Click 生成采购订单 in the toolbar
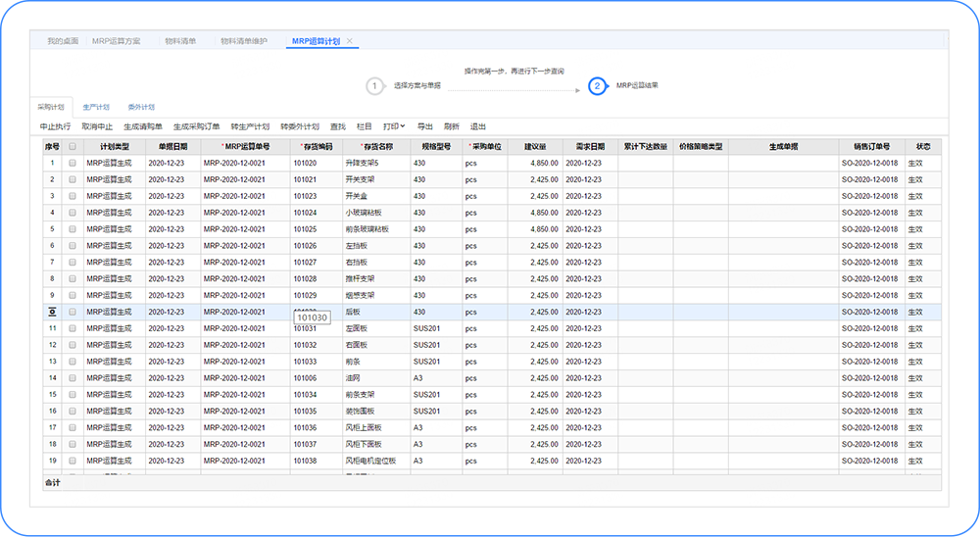The height and width of the screenshot is (537, 980). tap(196, 126)
